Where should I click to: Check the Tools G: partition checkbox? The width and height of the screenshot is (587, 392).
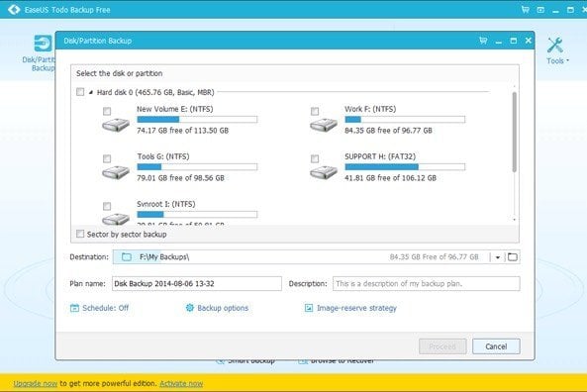tap(107, 158)
